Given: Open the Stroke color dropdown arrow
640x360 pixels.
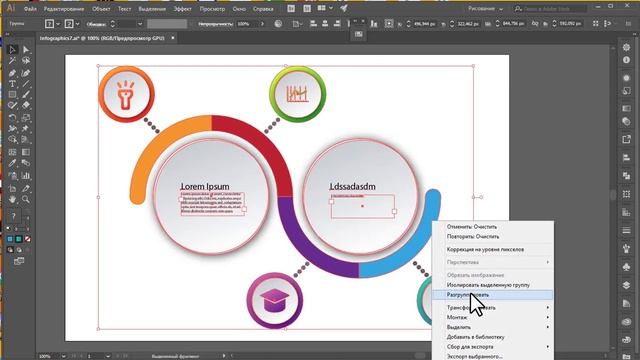Looking at the screenshot, I should click(77, 24).
